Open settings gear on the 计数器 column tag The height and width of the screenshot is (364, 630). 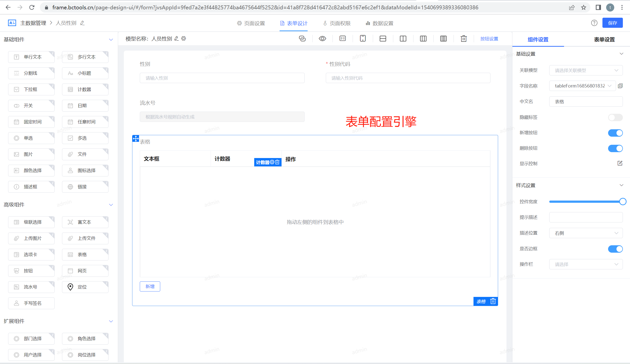pos(272,162)
